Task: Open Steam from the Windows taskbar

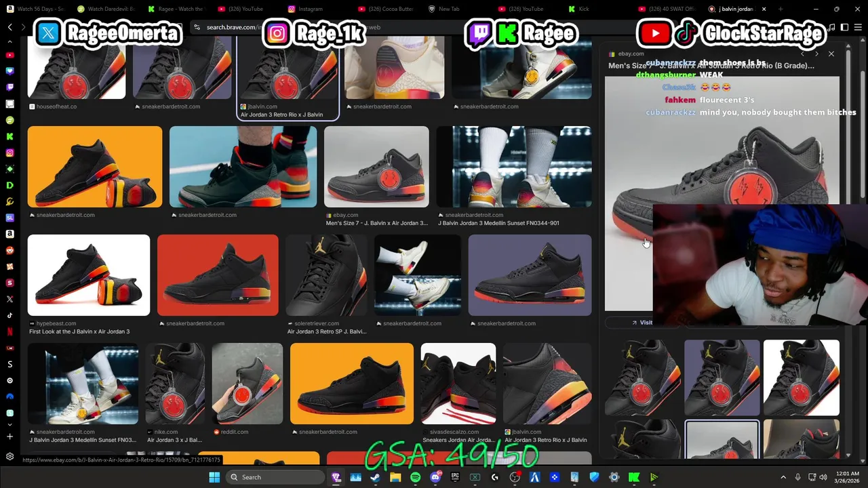Action: 375,477
